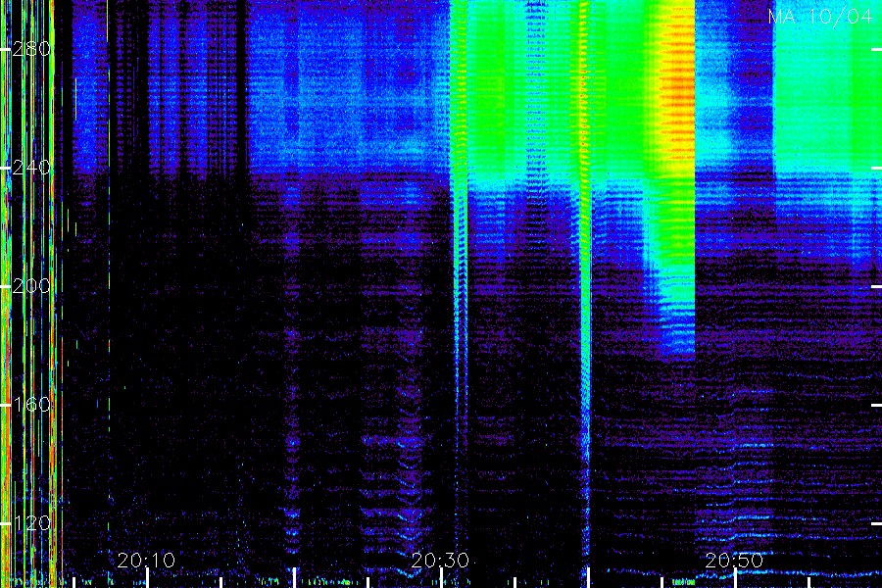Click the time tick mark below 20:50
The width and height of the screenshot is (882, 588).
tap(736, 578)
